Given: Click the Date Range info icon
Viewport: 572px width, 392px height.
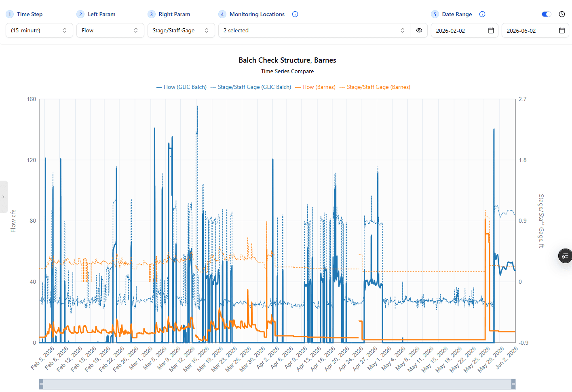Looking at the screenshot, I should tap(482, 14).
